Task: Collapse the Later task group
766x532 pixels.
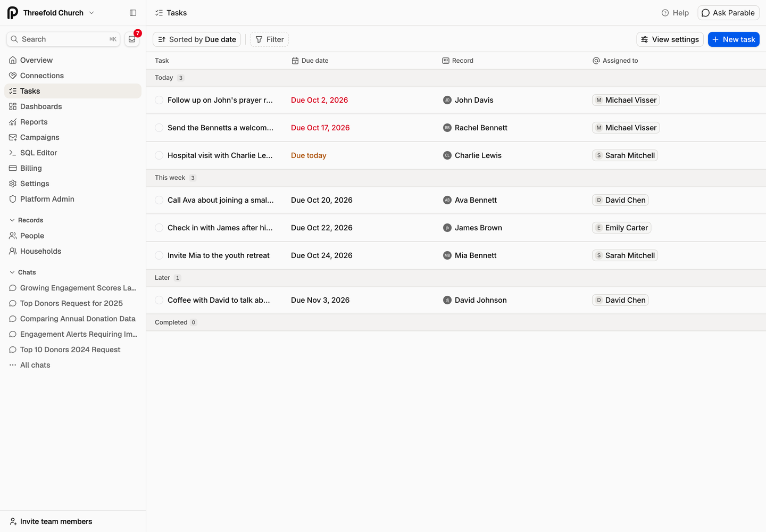Action: tap(456, 278)
